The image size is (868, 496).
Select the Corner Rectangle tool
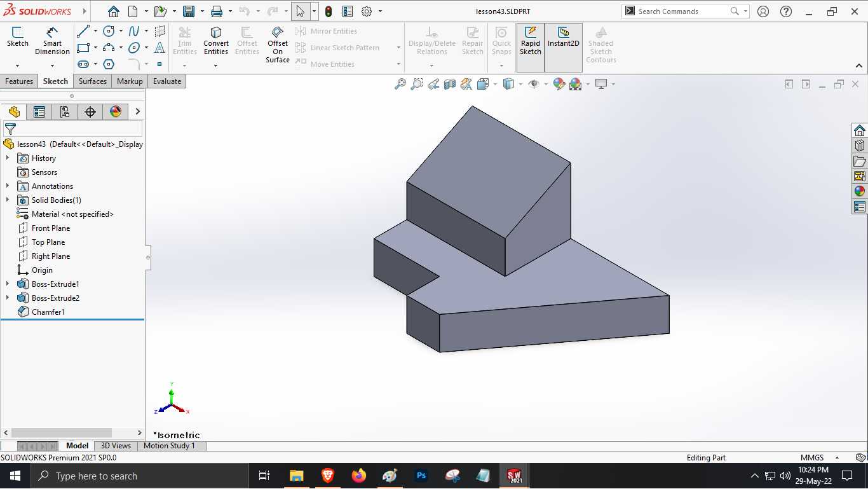83,48
